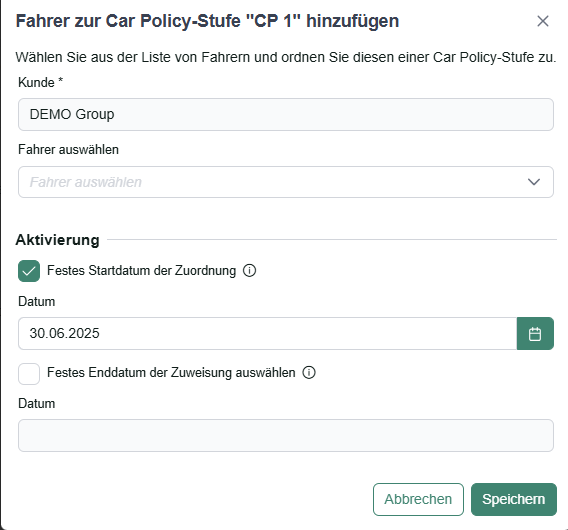Focus the start date field showing 30.06.2025
The height and width of the screenshot is (530, 568).
click(x=267, y=334)
